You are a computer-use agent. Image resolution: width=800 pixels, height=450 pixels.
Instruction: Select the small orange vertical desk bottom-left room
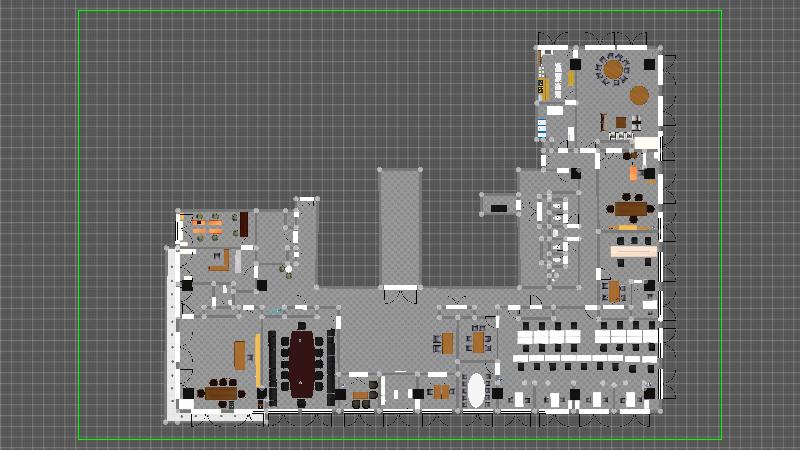click(240, 353)
